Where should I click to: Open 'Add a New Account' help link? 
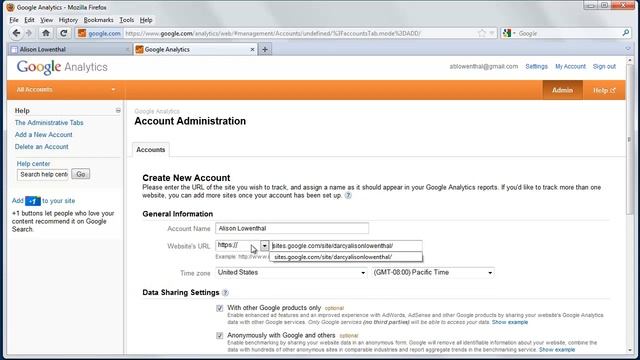44,135
